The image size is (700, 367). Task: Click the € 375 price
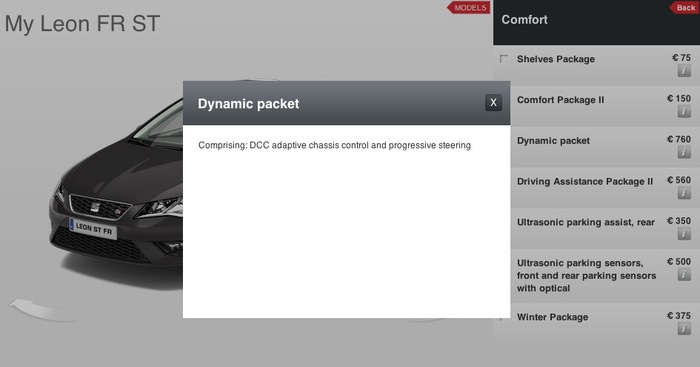679,316
